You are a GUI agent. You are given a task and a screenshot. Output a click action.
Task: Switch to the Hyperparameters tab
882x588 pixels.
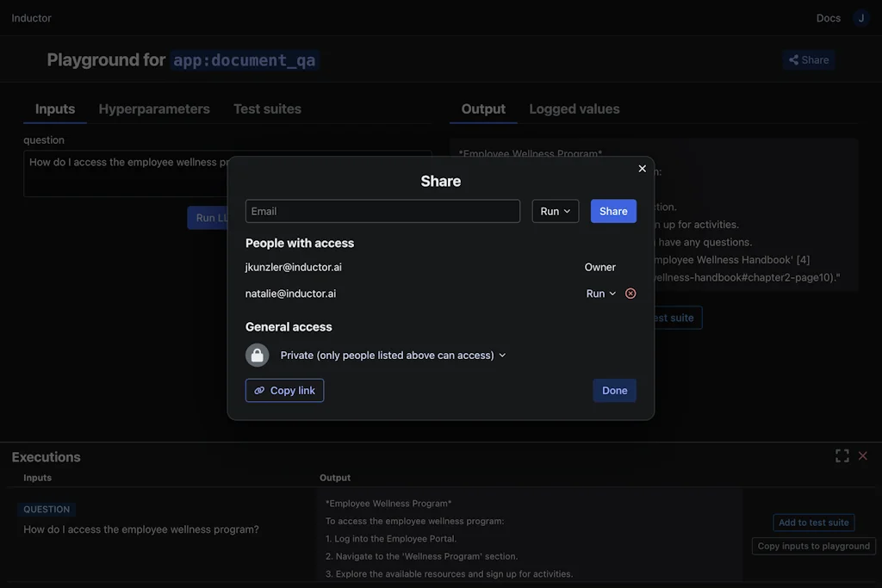[x=154, y=108]
